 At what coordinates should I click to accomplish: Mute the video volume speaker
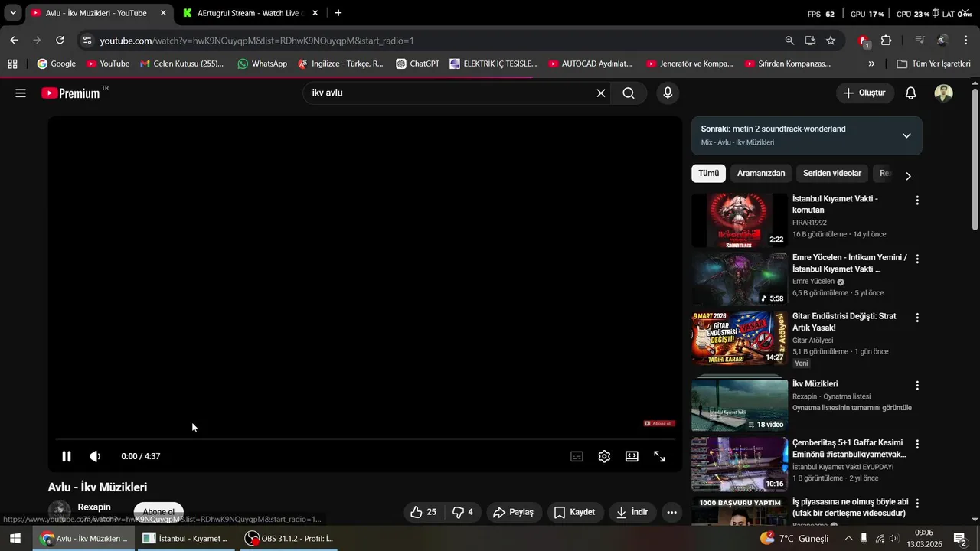point(95,456)
